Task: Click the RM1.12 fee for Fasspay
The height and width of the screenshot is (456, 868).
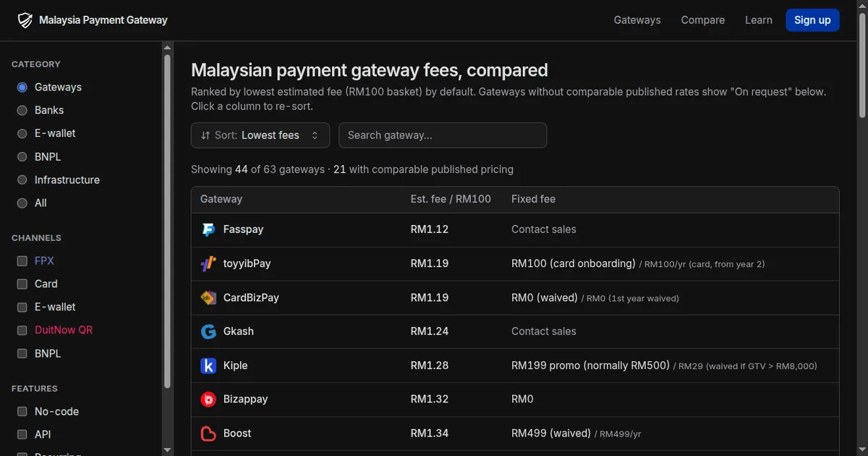Action: click(430, 229)
